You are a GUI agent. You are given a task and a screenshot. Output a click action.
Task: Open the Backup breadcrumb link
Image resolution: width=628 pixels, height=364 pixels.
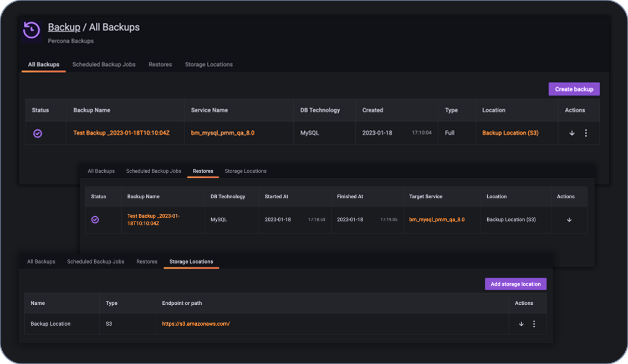tap(63, 27)
